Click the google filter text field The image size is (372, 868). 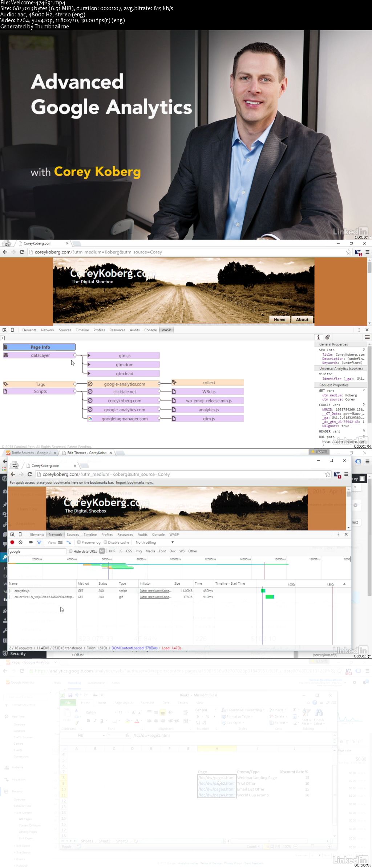[37, 551]
